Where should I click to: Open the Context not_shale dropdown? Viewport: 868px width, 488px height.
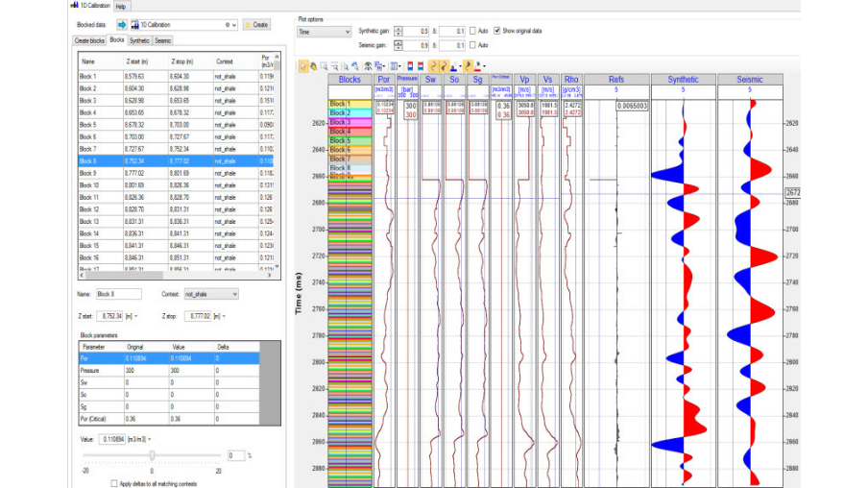[211, 294]
